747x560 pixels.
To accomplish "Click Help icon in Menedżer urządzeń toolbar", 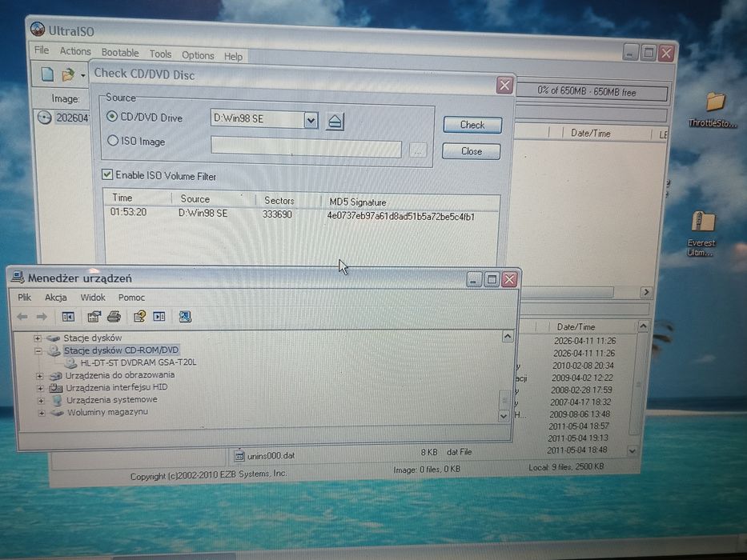I will [x=139, y=317].
